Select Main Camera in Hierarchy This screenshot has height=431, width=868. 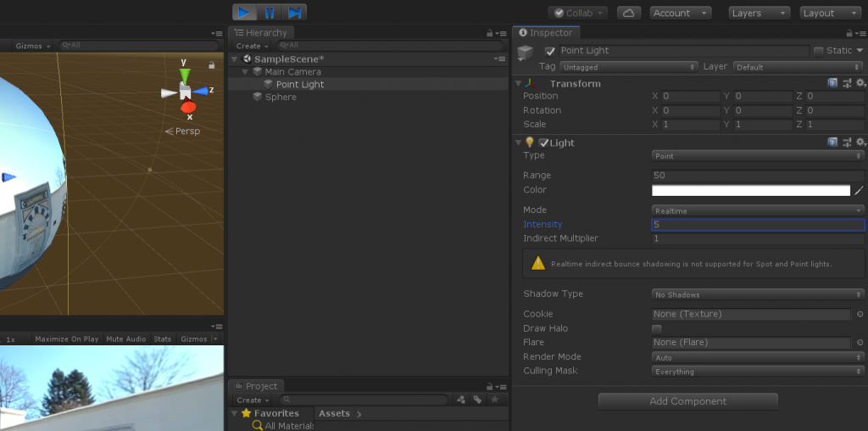[x=292, y=71]
